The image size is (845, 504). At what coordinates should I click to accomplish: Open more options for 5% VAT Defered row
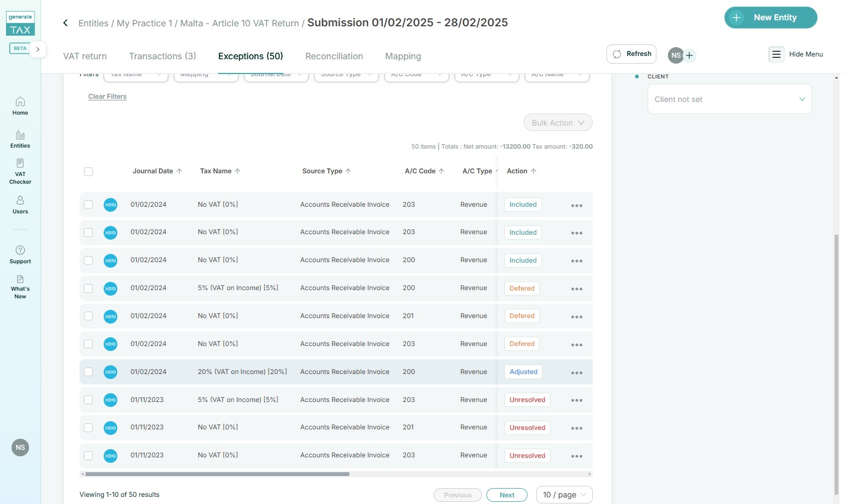click(577, 289)
